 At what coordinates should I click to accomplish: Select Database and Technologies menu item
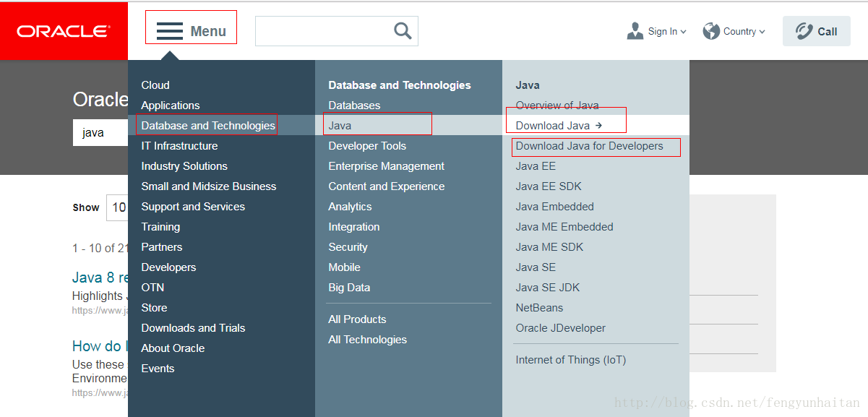tap(208, 126)
